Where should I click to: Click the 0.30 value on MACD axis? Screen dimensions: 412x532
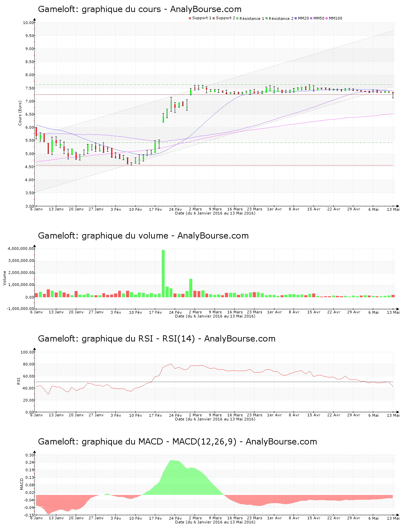click(x=30, y=455)
